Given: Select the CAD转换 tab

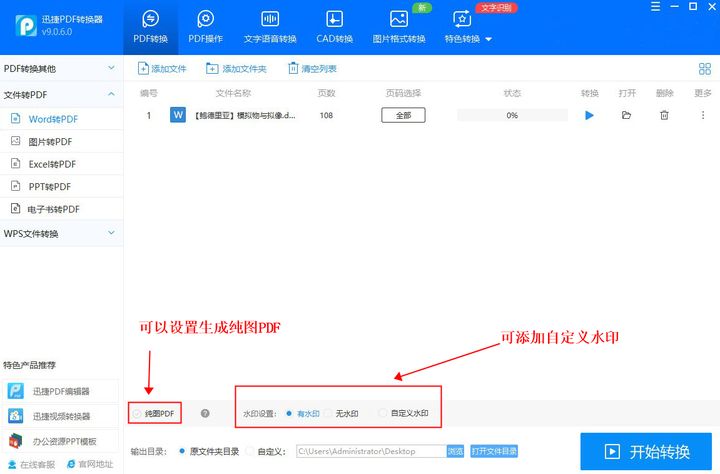Looking at the screenshot, I should tap(334, 27).
